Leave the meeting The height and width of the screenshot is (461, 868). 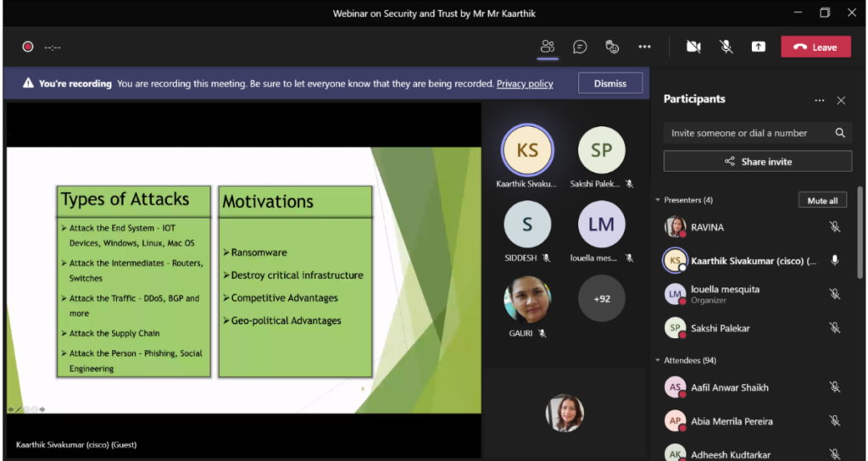pos(815,47)
